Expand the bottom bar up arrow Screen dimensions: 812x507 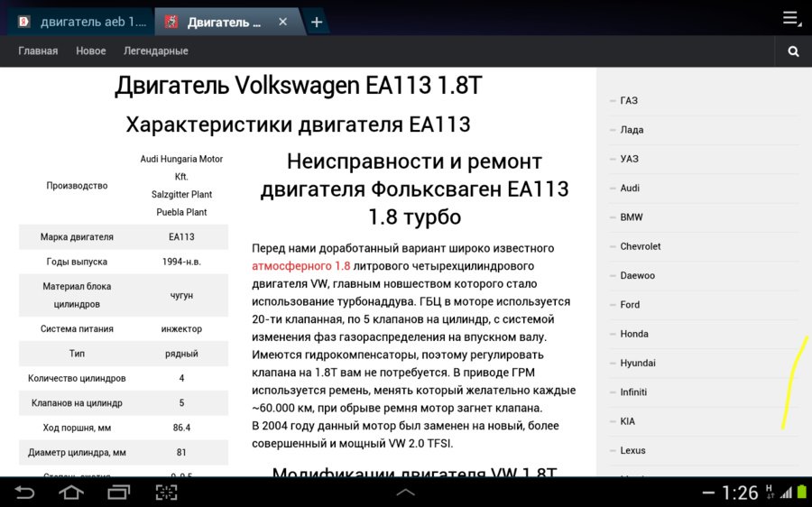[405, 493]
